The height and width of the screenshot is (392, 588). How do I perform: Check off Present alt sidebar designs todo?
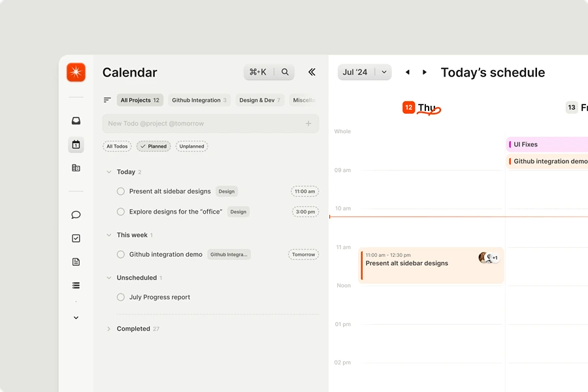pyautogui.click(x=121, y=191)
